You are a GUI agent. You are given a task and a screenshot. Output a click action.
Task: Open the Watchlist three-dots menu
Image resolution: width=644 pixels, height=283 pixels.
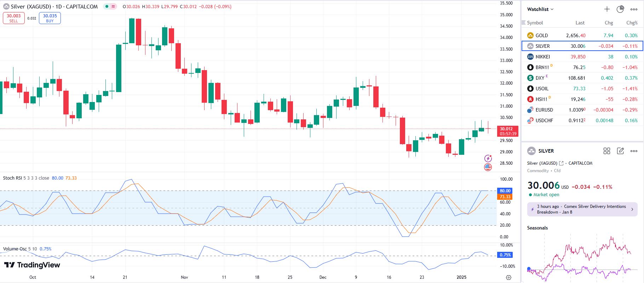pos(634,9)
